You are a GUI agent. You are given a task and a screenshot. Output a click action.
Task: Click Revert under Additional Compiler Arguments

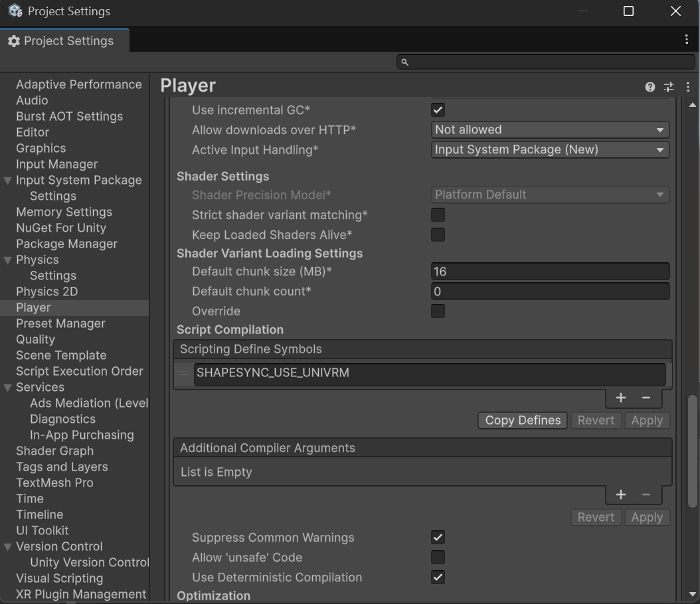(x=596, y=517)
